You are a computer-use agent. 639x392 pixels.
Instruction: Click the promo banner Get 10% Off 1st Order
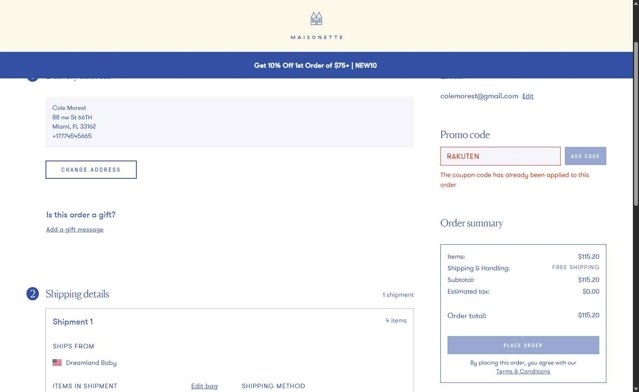(315, 65)
